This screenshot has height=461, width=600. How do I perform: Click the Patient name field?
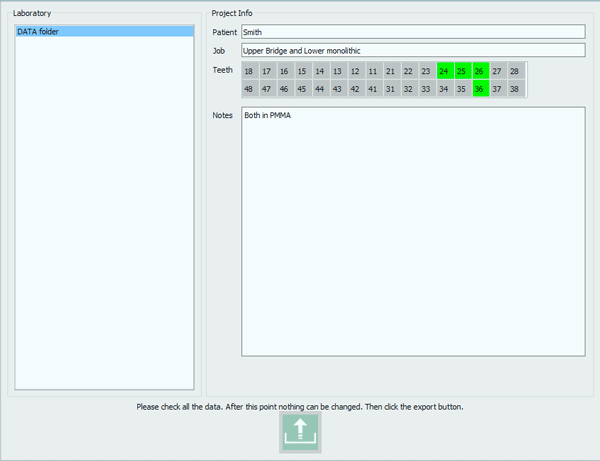(x=412, y=32)
